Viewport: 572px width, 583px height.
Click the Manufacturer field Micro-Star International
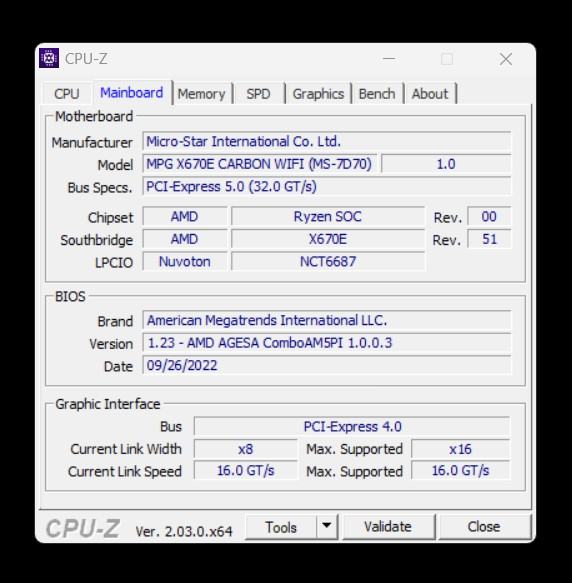click(327, 141)
